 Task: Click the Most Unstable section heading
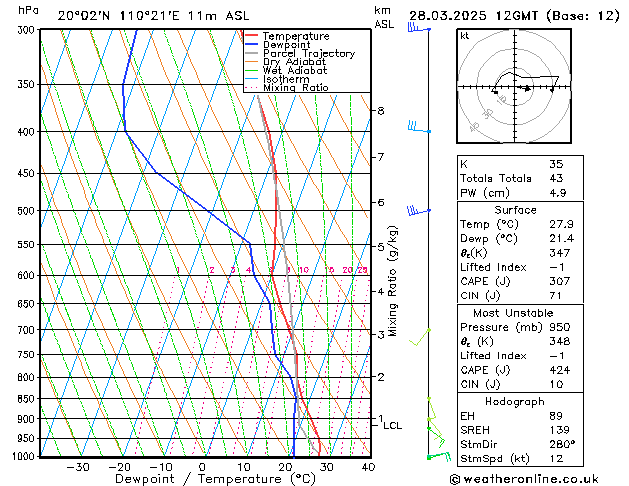pos(513,313)
